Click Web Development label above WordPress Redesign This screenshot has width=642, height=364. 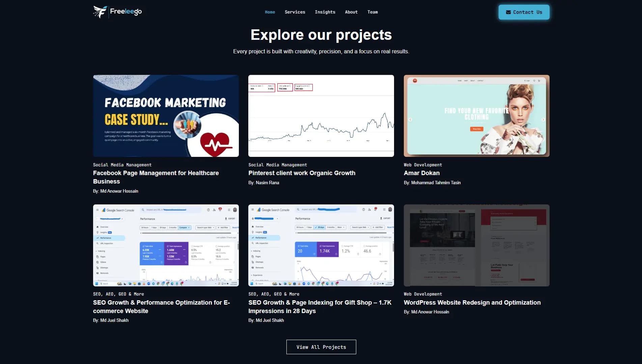click(x=423, y=294)
